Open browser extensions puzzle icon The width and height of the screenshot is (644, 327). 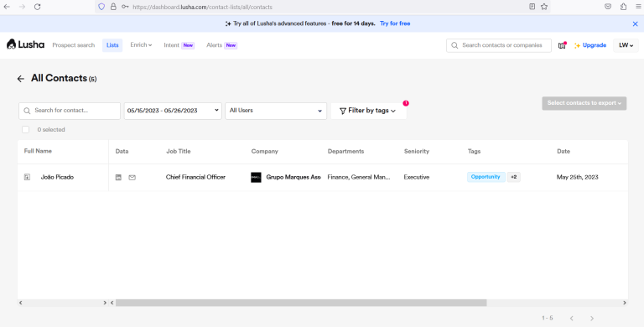click(x=623, y=7)
